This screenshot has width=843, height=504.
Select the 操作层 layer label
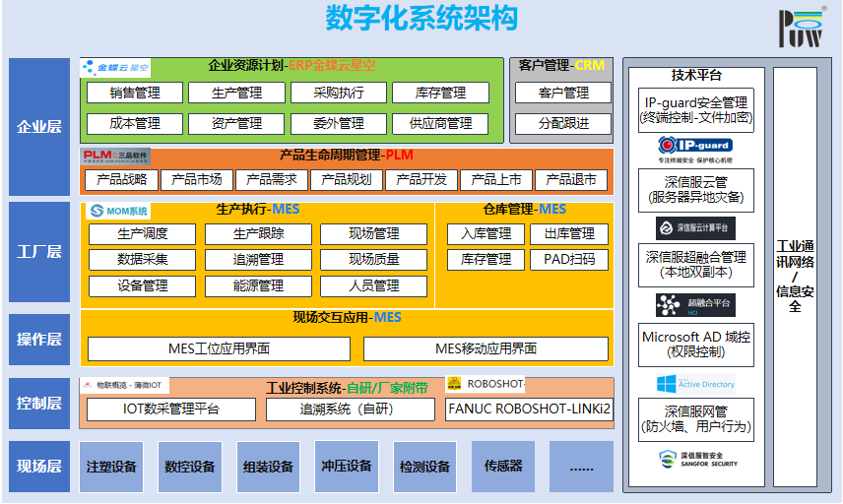[39, 340]
